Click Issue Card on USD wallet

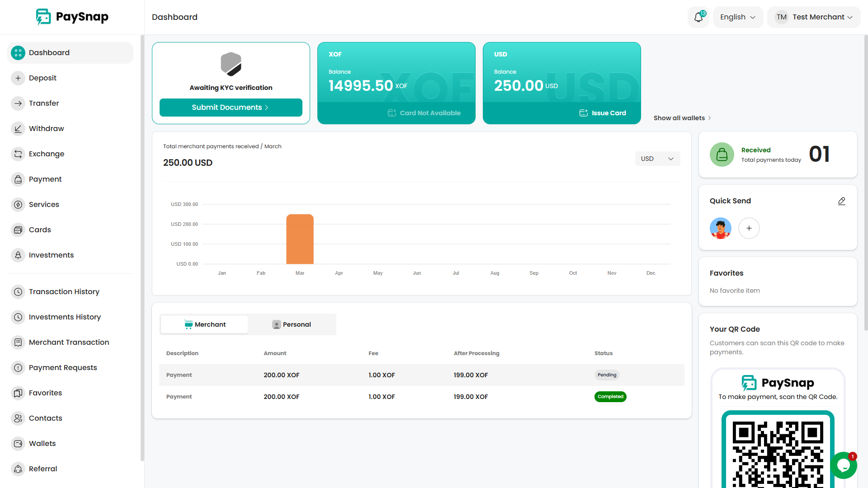point(603,113)
